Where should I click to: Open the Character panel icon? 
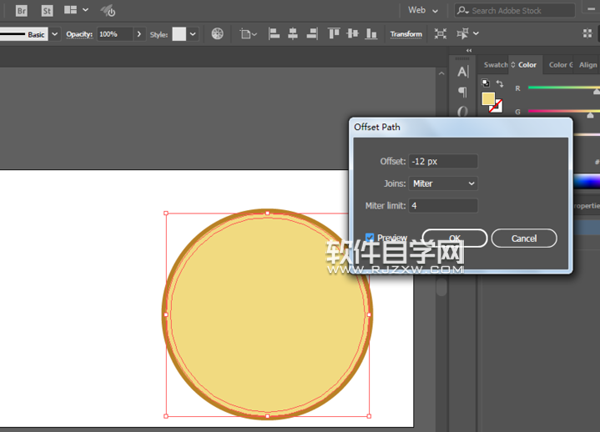tap(462, 72)
